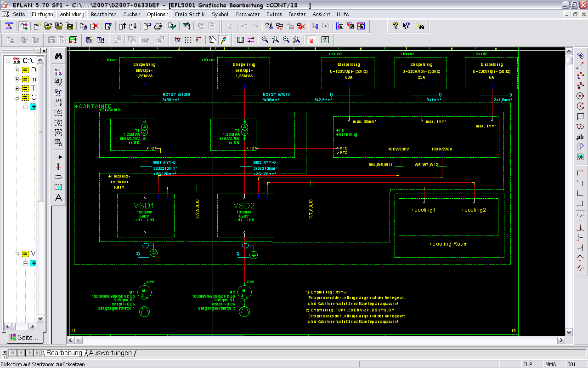Click the binoculars search icon in left tool strip
Image resolution: width=588 pixels, height=368 pixels.
tap(58, 56)
